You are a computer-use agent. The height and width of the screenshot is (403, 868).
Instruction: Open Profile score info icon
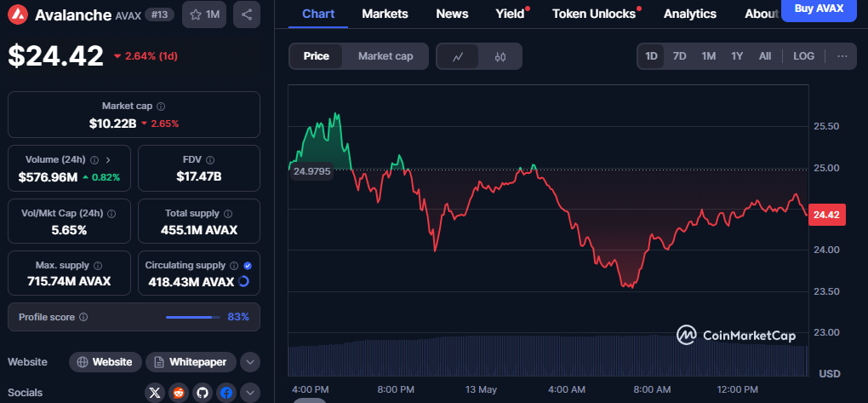[x=83, y=317]
